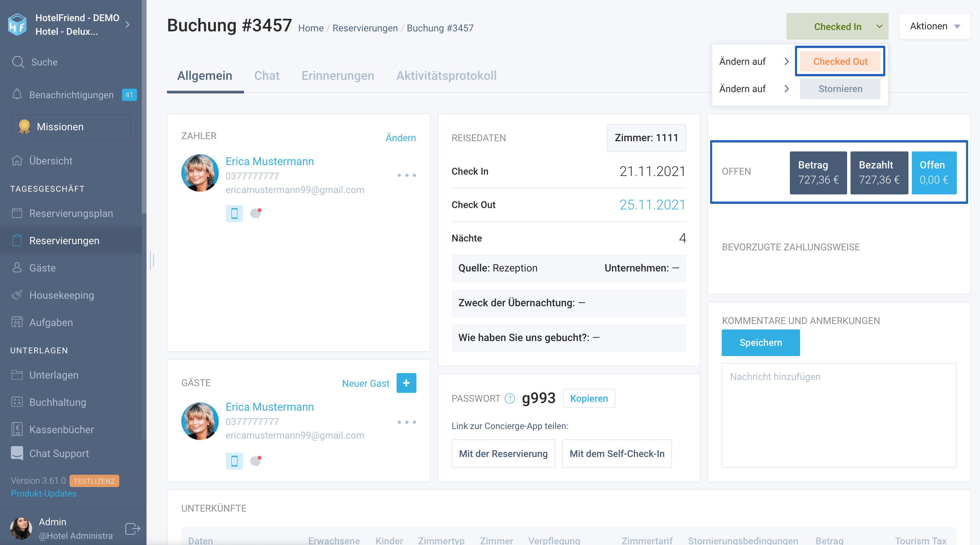Open the Aktionen dropdown

pos(935,26)
